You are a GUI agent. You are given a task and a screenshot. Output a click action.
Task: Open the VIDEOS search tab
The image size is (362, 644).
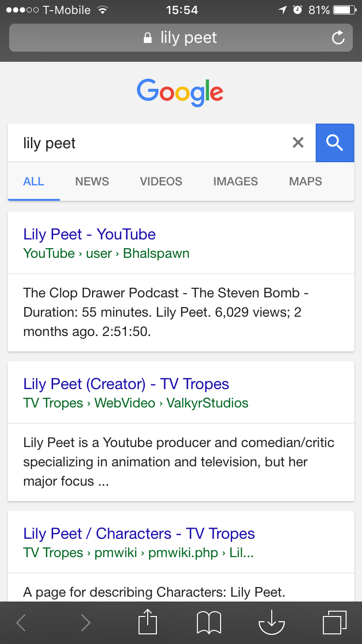(x=161, y=181)
